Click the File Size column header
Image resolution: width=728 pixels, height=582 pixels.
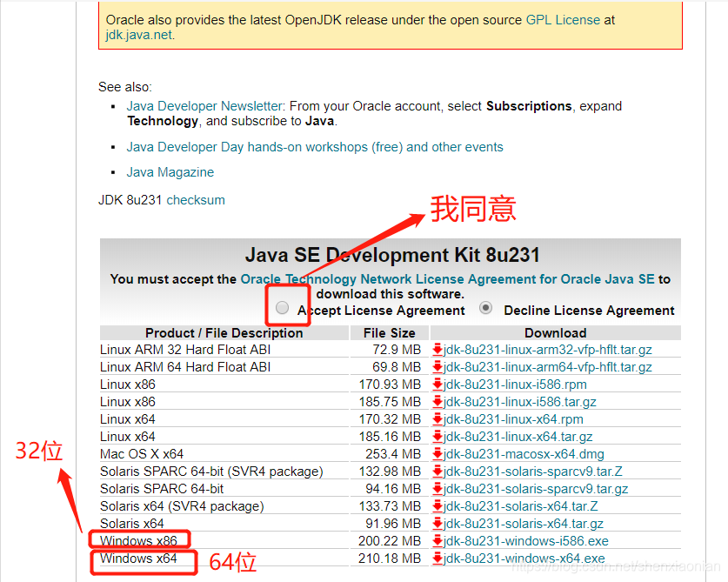point(389,333)
